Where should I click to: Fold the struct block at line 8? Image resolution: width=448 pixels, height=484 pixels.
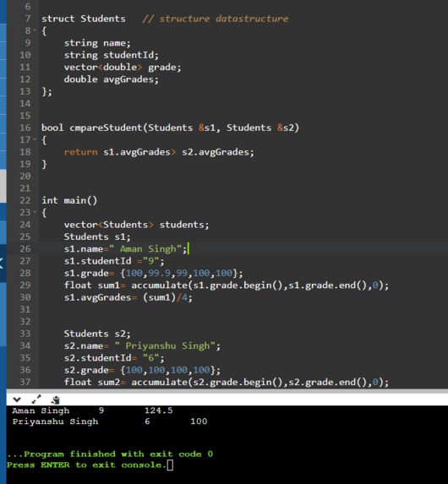(35, 30)
